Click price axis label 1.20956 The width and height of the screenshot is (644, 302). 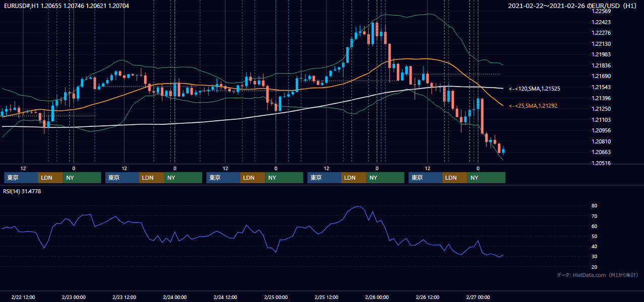pyautogui.click(x=601, y=130)
